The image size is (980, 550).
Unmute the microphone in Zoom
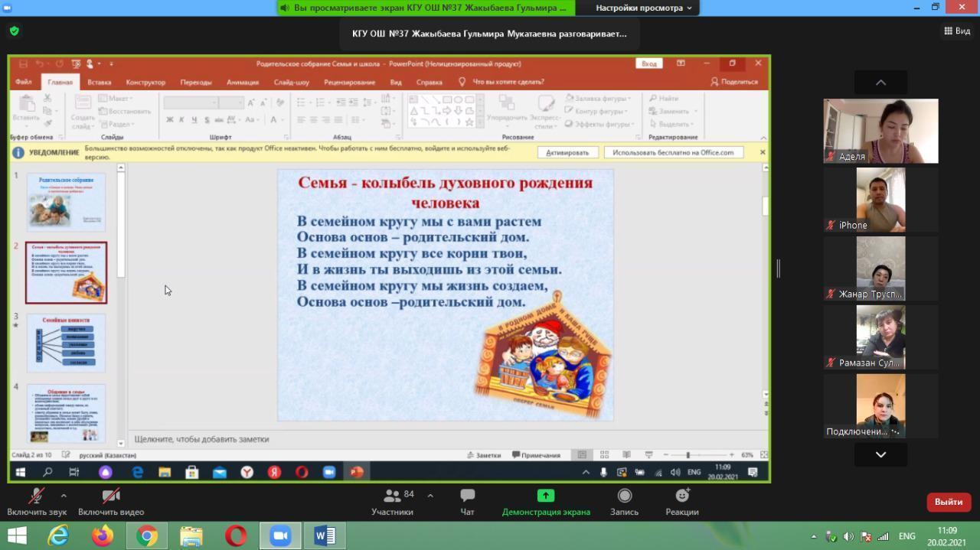36,502
